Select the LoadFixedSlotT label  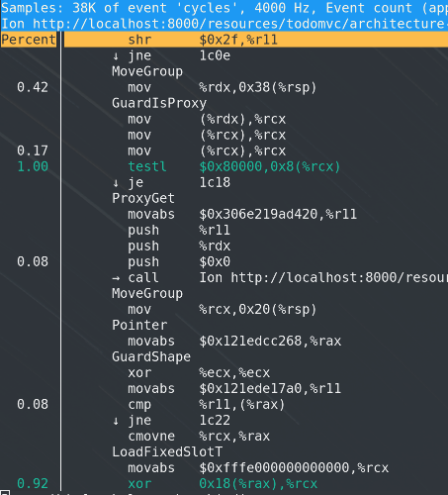pyautogui.click(x=167, y=452)
